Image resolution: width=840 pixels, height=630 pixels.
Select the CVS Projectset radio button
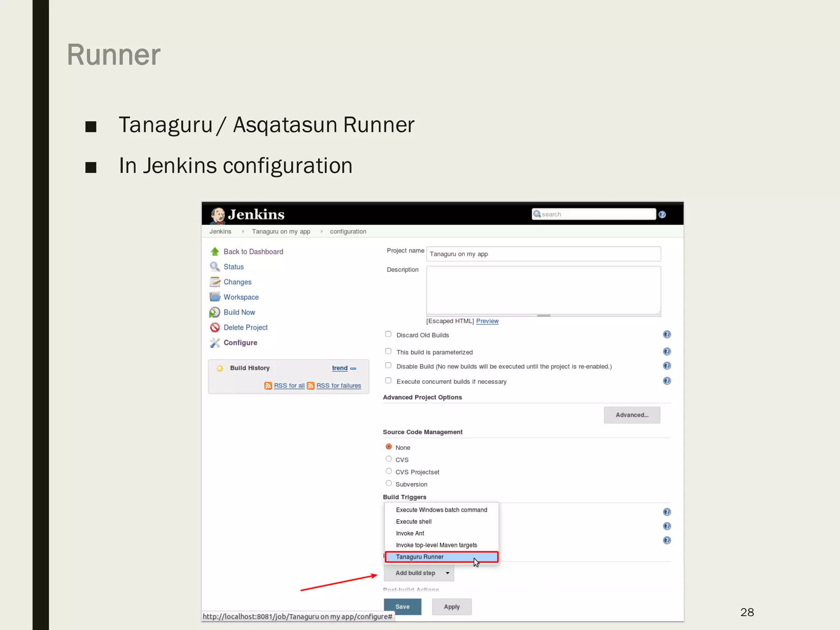(388, 471)
